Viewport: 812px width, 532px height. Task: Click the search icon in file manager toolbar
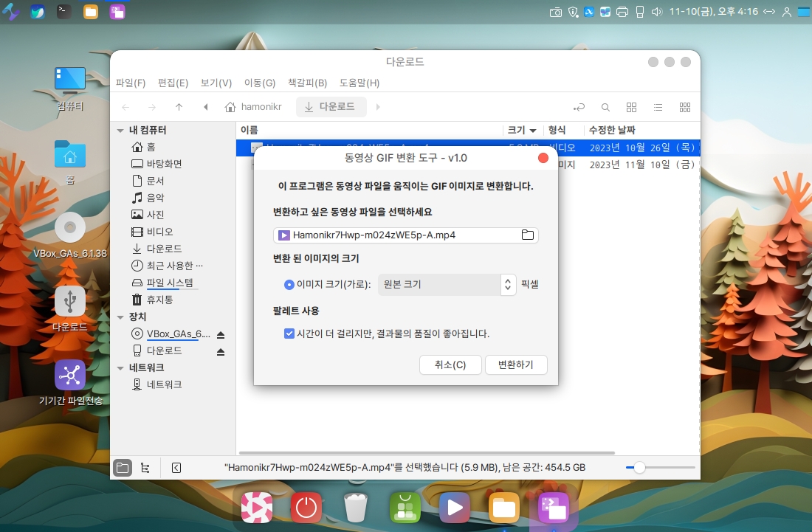click(x=605, y=107)
